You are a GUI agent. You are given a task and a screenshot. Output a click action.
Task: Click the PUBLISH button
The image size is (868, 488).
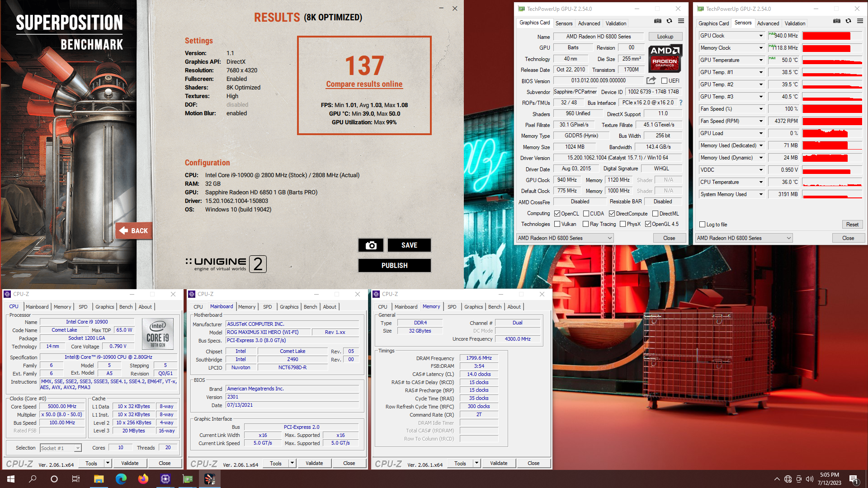click(x=394, y=265)
